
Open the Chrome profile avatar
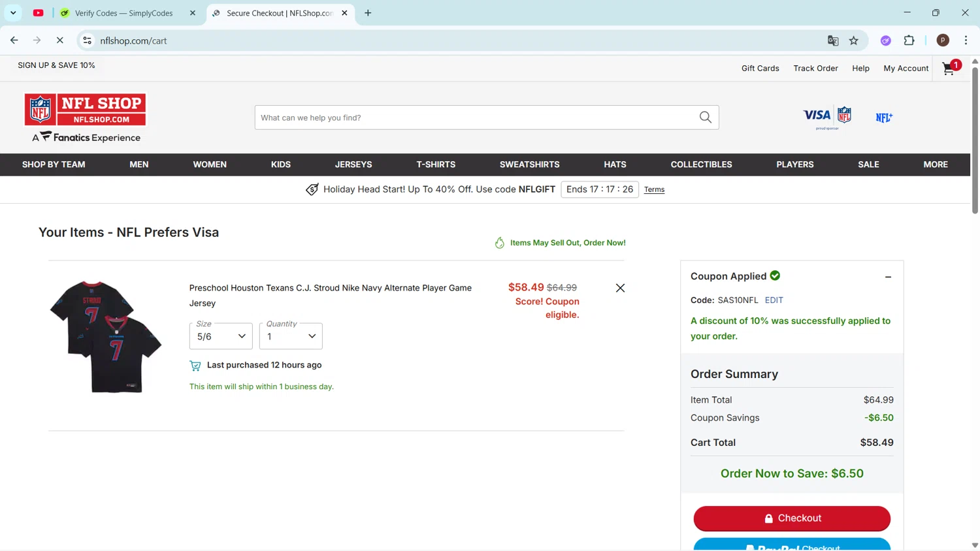943,40
